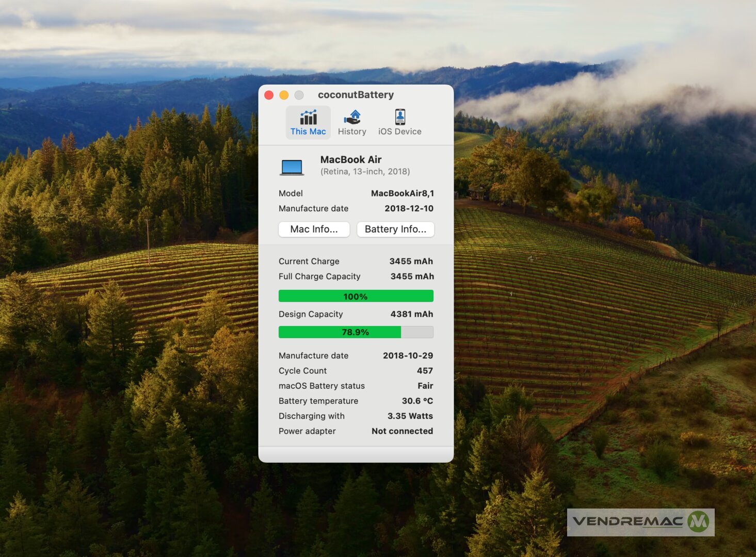Close the coconutBattery window
This screenshot has width=756, height=557.
[x=269, y=95]
